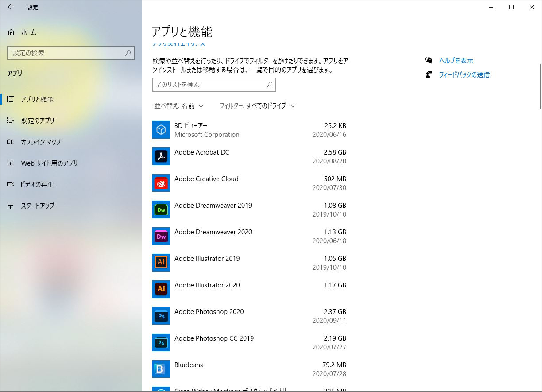The width and height of the screenshot is (542, 392).
Task: Click the search magnifier in settings search box
Action: tap(128, 53)
